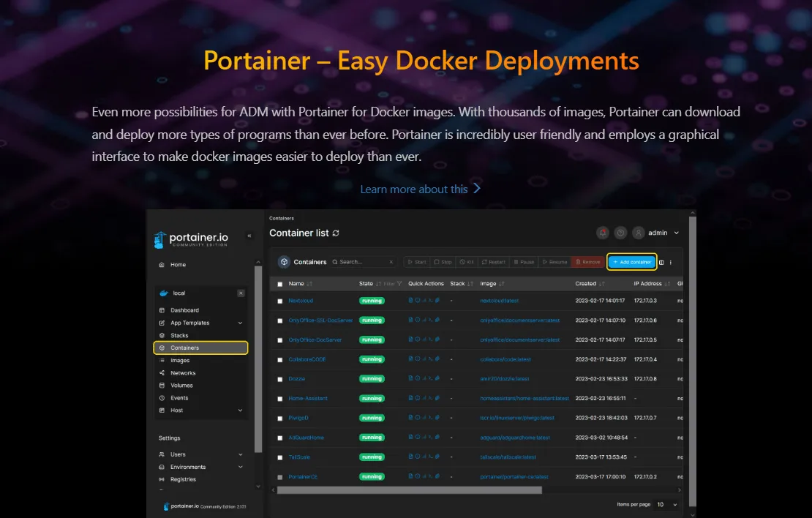Screen dimensions: 812x518
Task: Click the red Remove button
Action: click(588, 262)
